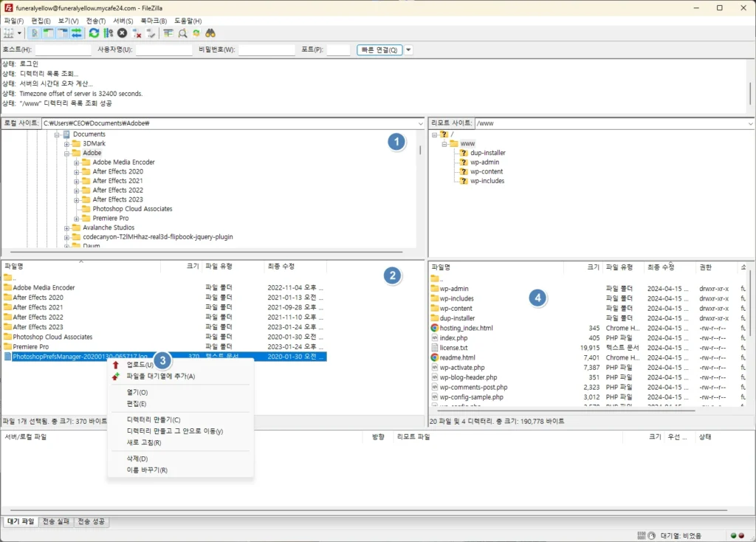
Task: Open the 전송(T) menu
Action: [95, 21]
